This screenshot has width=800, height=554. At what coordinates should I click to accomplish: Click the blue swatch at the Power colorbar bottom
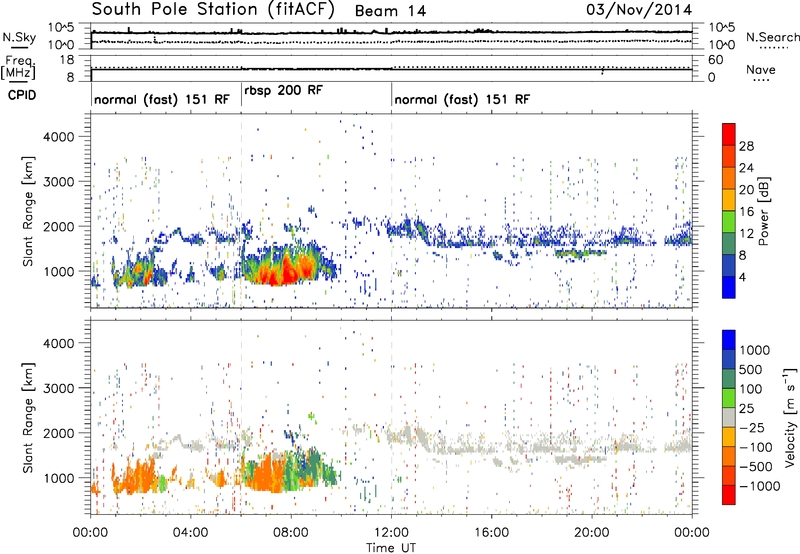[x=729, y=287]
